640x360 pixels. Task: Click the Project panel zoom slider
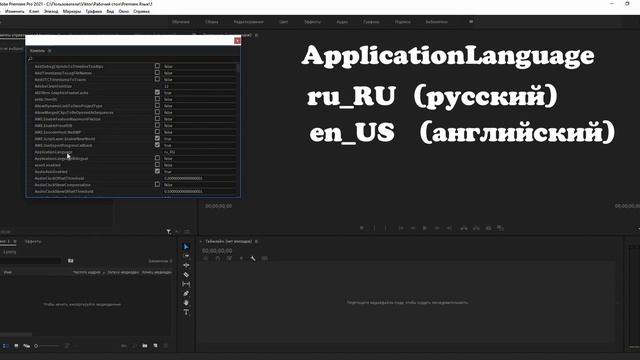click(48, 346)
